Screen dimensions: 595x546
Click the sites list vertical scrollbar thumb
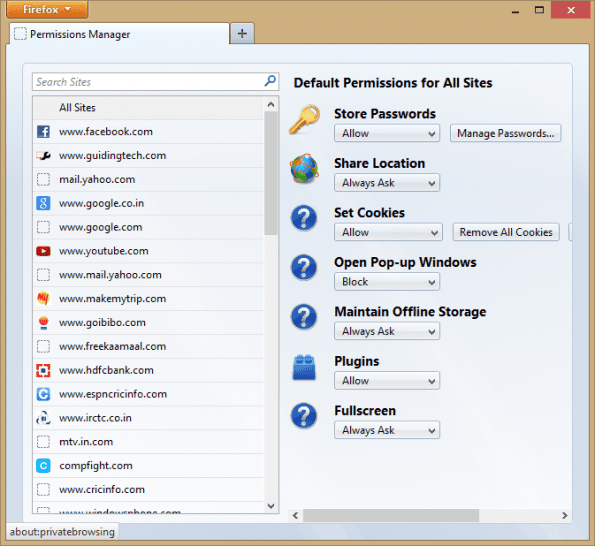[x=271, y=173]
